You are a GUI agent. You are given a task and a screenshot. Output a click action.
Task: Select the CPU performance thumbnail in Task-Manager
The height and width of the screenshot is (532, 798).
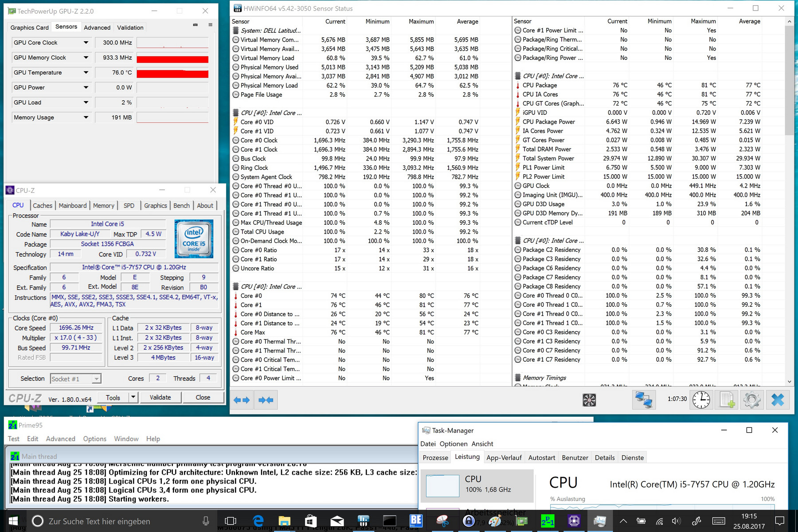click(x=477, y=485)
